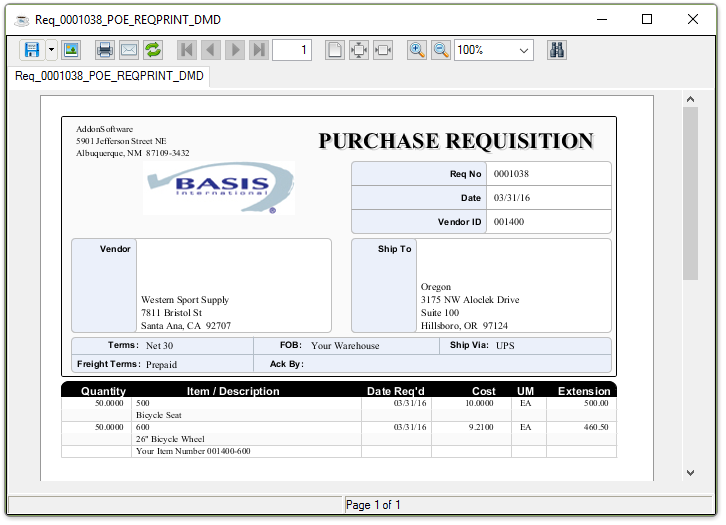This screenshot has width=726, height=525.
Task: Click the export as image icon
Action: (x=71, y=50)
